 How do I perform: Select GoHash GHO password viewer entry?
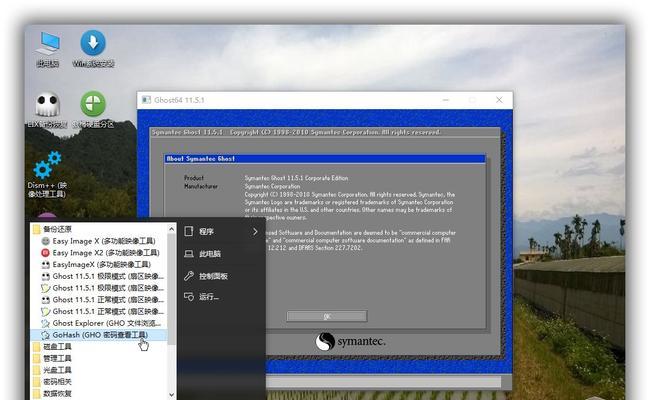(99, 335)
